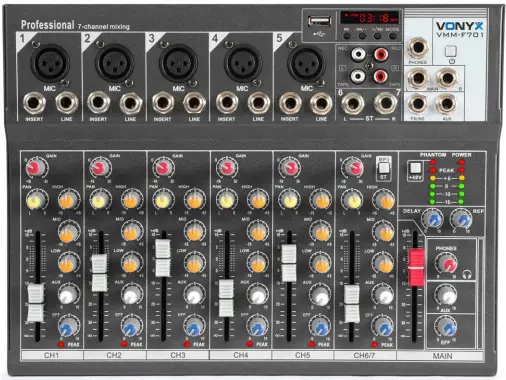Viewport: 506px width, 380px height.
Task: Click the red REC RCA connector
Action: 381,54
